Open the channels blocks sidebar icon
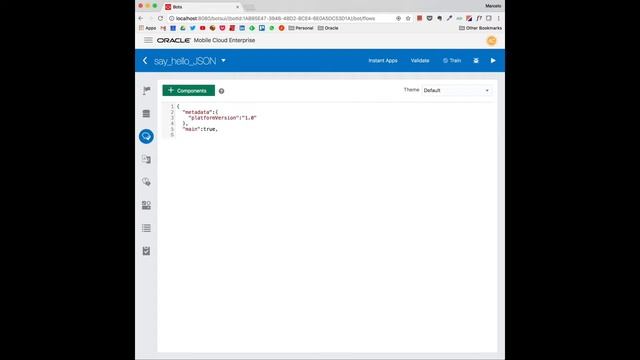The height and width of the screenshot is (360, 640). [146, 205]
